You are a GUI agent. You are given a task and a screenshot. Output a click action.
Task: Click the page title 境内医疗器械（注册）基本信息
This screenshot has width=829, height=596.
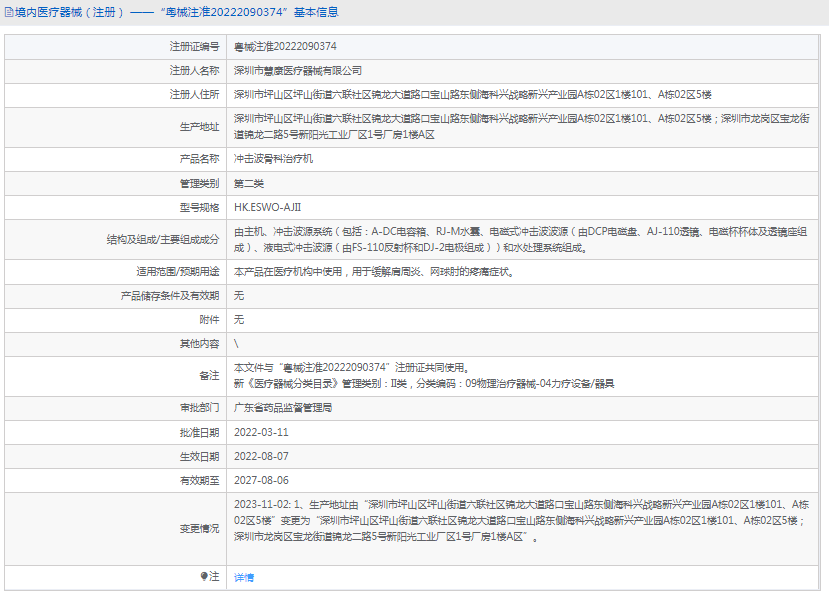tap(177, 12)
